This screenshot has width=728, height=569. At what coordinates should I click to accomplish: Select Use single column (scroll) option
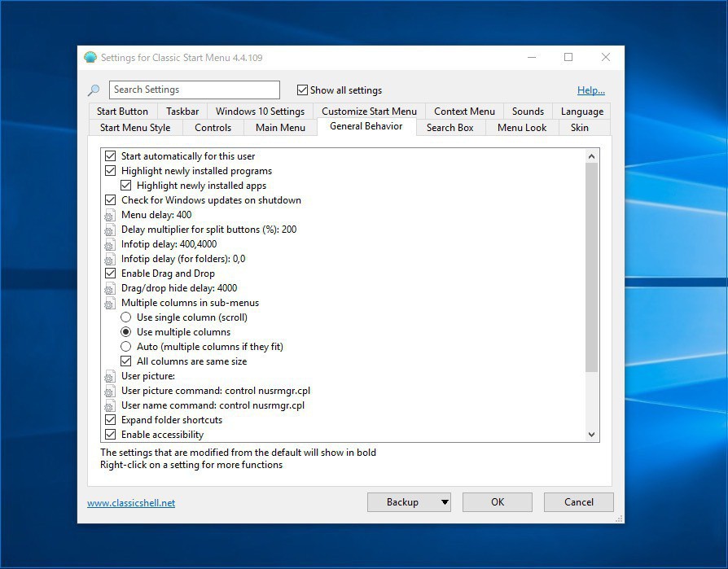click(x=126, y=317)
